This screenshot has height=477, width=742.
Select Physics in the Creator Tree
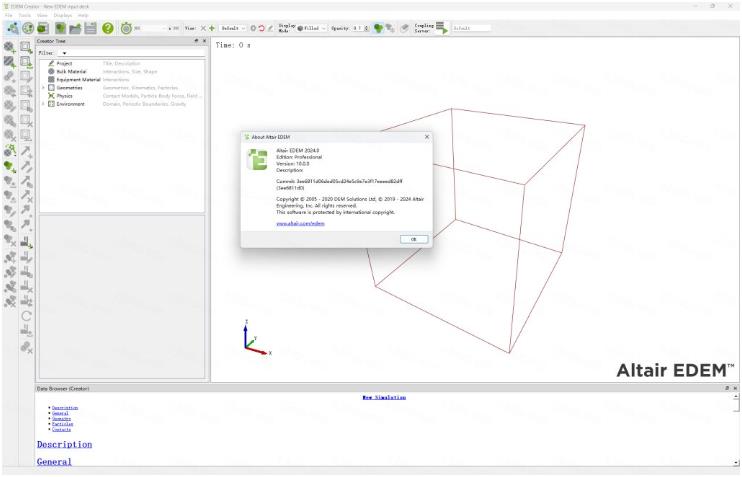(x=64, y=96)
